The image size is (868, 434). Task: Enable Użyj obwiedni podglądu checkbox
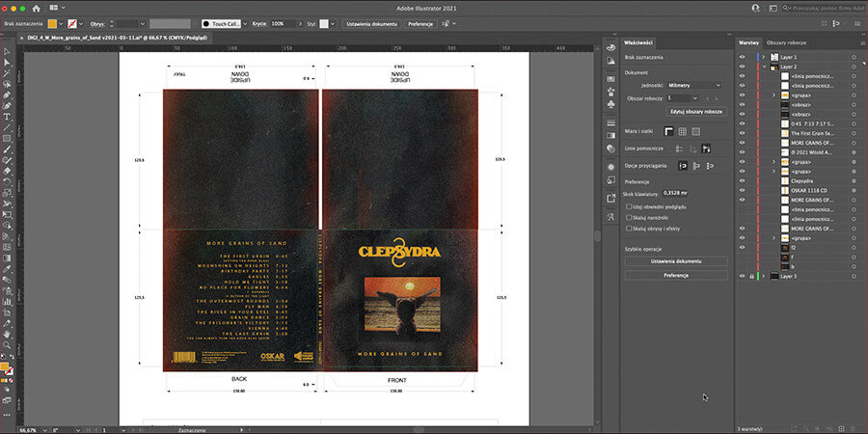pos(628,206)
